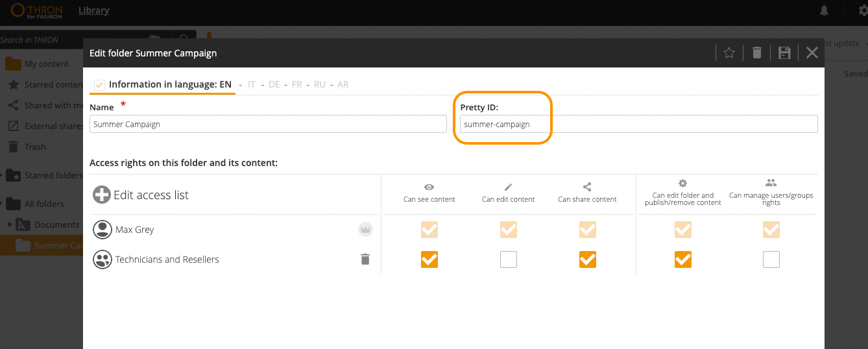
Task: Star the Summer Campaign folder in dialog header
Action: 729,53
